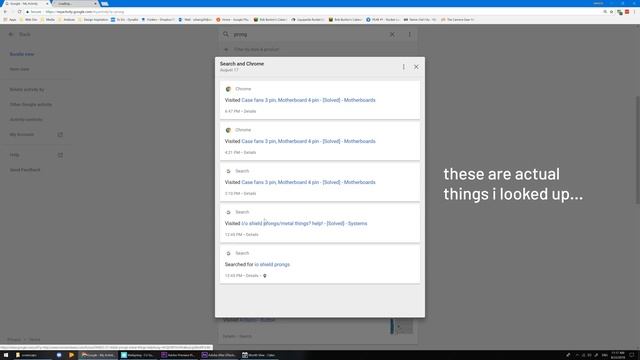Click the taskbar clock

tap(618, 355)
